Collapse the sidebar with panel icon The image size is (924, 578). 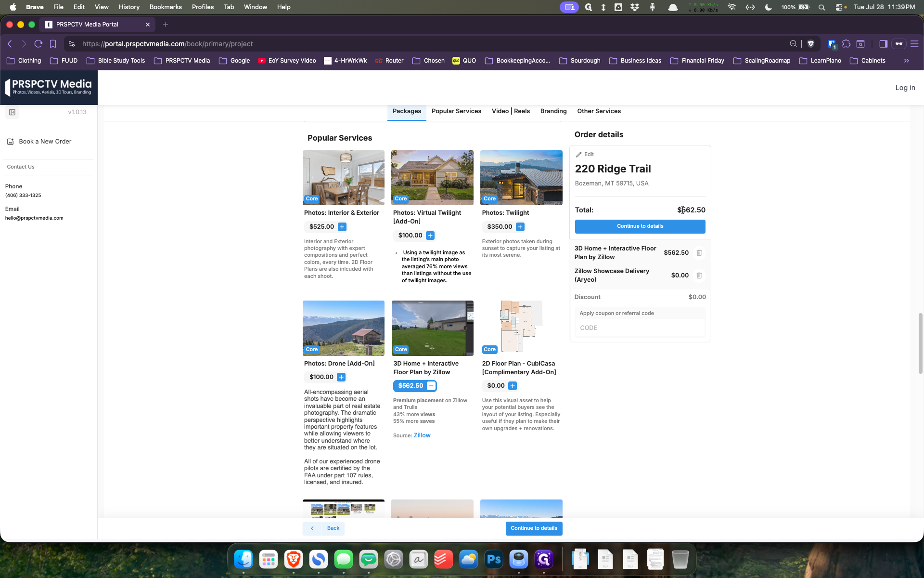tap(12, 112)
